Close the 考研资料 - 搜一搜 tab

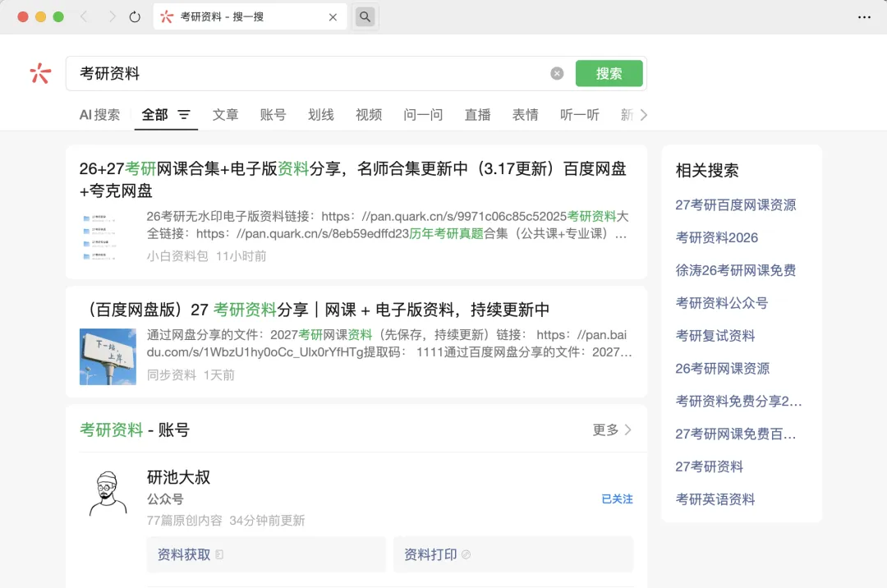pos(333,17)
